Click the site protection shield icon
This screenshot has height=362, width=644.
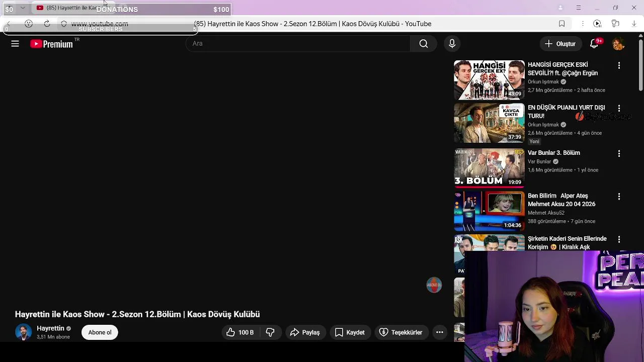[x=64, y=24]
